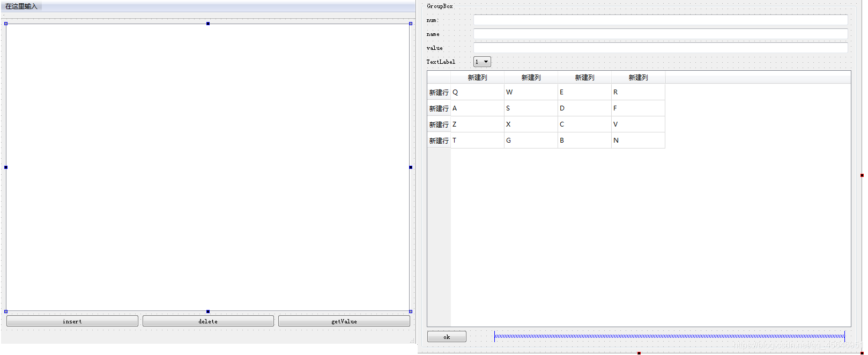Select table cell B

pos(584,140)
